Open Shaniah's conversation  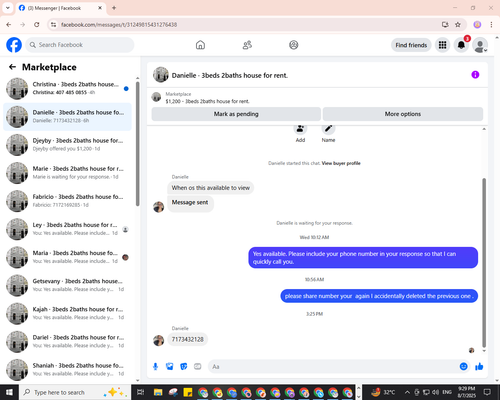coord(67,370)
